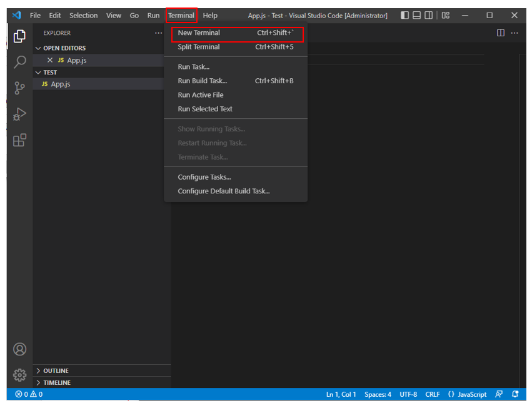Viewport: 532px width, 408px height.
Task: Toggle bottom panel layout icon
Action: 416,15
